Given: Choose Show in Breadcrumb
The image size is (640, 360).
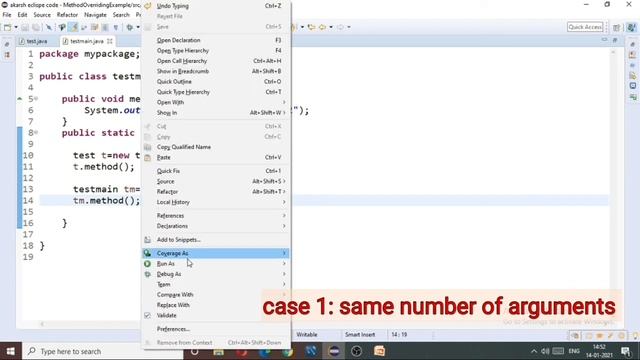Looking at the screenshot, I should 216,71.
